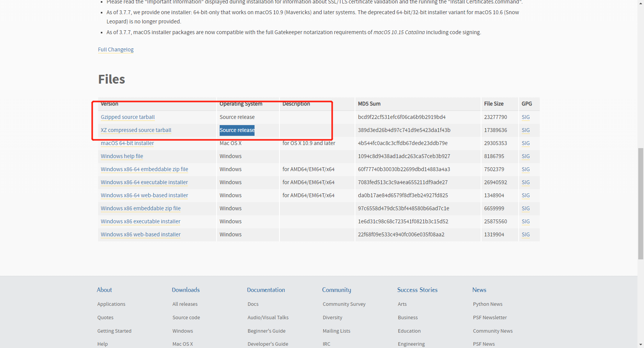Open the Full Changelog link
The height and width of the screenshot is (348, 644).
point(116,49)
